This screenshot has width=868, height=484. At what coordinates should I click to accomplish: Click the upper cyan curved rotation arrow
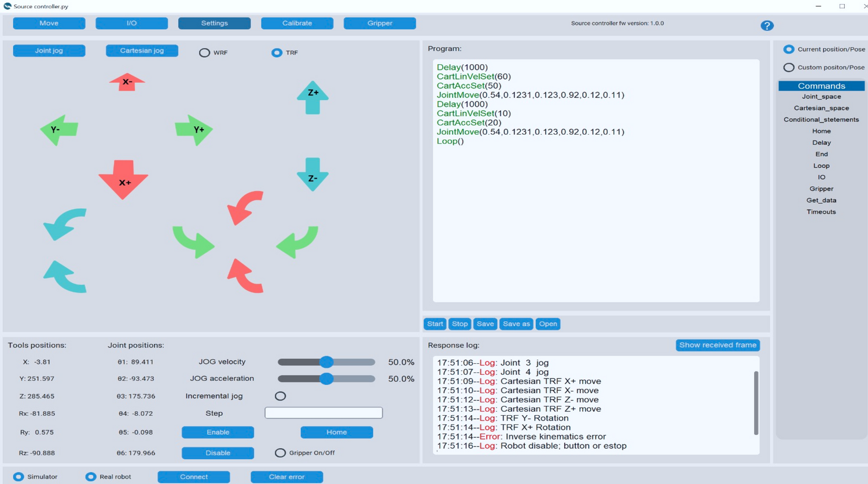click(x=65, y=224)
